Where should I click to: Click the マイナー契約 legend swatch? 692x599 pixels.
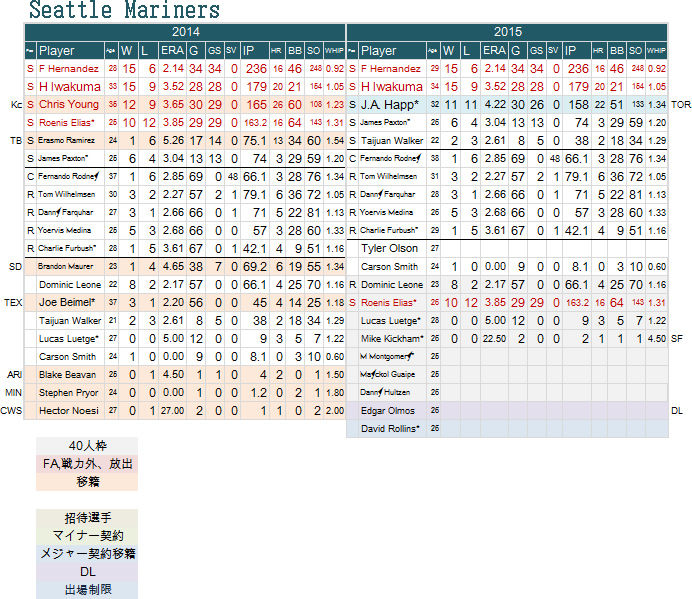pos(87,536)
